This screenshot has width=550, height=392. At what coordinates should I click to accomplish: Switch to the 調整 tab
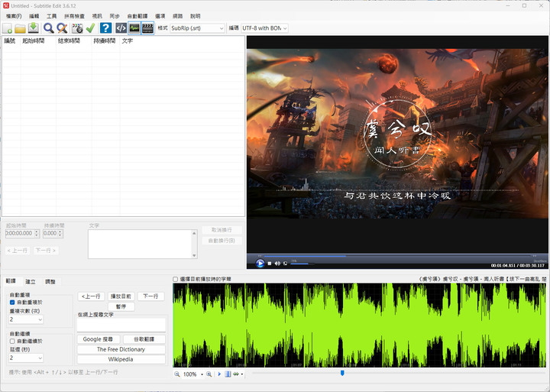tap(50, 282)
